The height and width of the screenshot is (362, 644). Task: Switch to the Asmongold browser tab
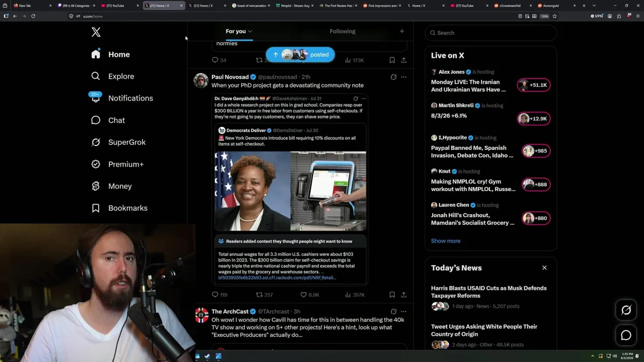(556, 6)
